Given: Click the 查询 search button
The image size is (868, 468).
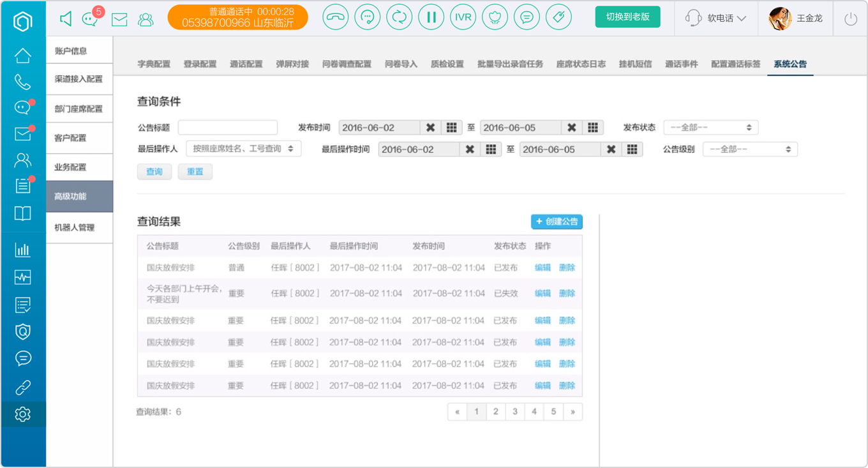Looking at the screenshot, I should tap(154, 172).
